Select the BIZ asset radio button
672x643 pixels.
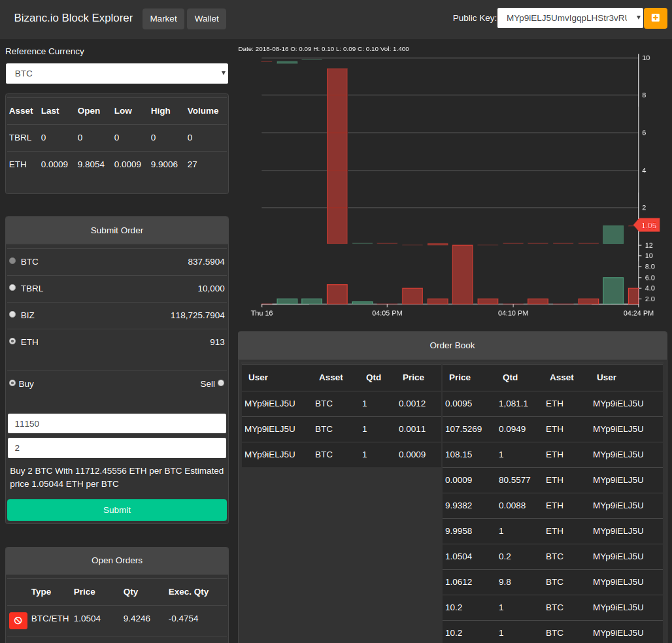click(x=12, y=314)
